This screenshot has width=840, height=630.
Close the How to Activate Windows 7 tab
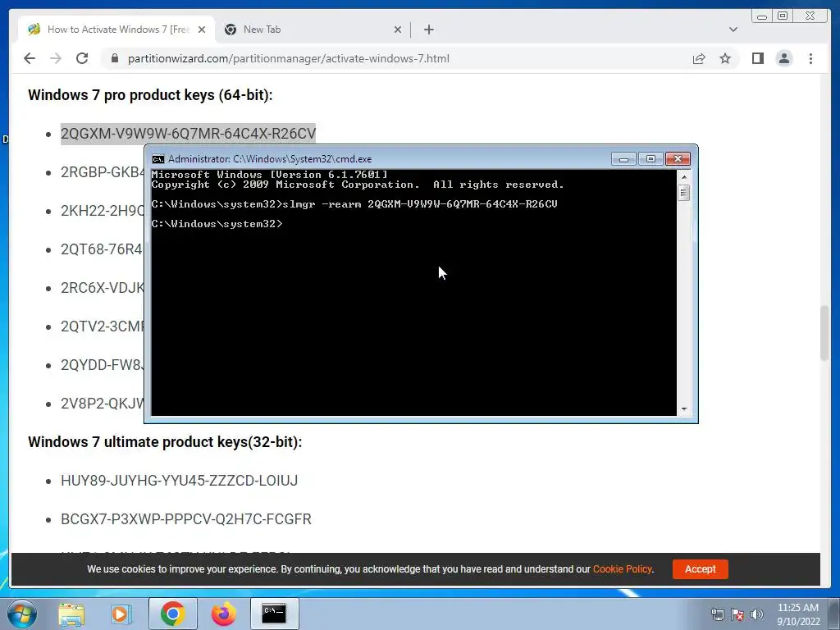[x=202, y=30]
